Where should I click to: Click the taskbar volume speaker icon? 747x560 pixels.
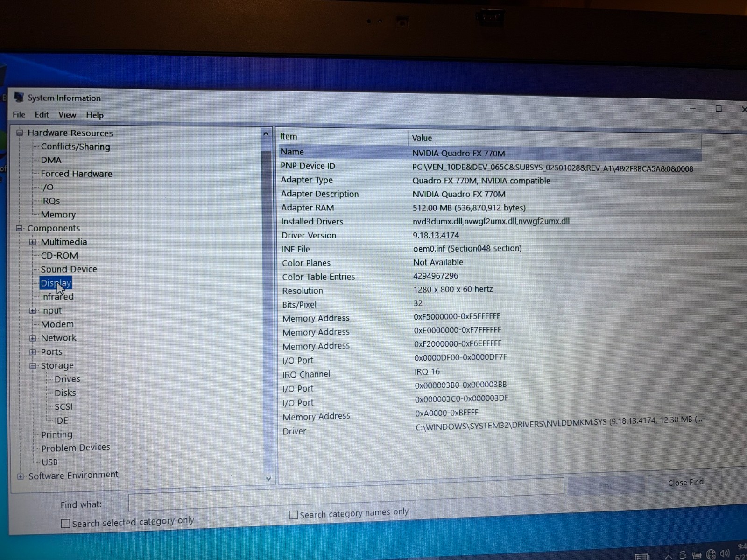pos(725,554)
